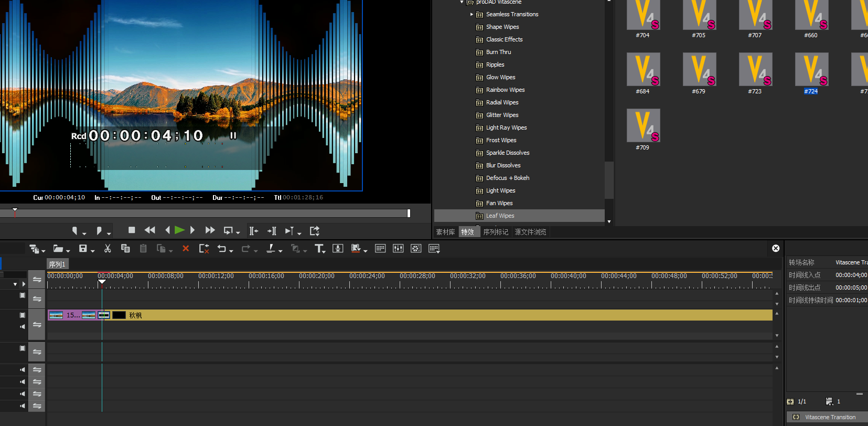Open the Undo history dropdown arrow

pos(231,251)
